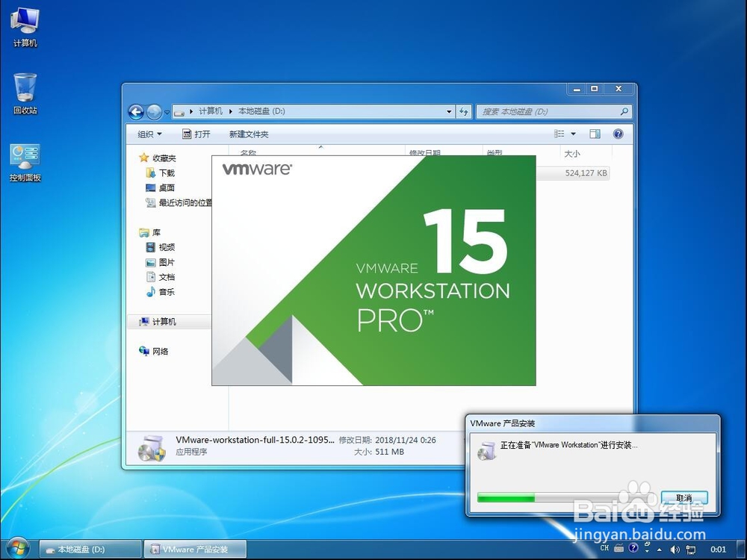
Task: Select 收藏夹 in navigation pane
Action: click(157, 158)
